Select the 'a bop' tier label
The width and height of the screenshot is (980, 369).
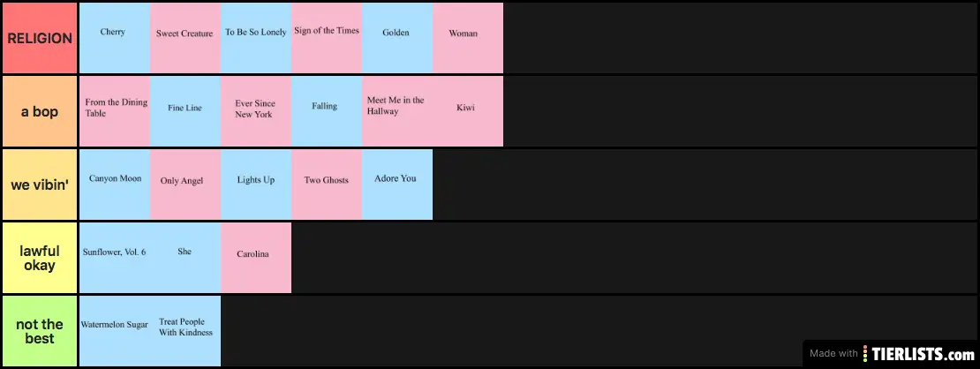(40, 111)
